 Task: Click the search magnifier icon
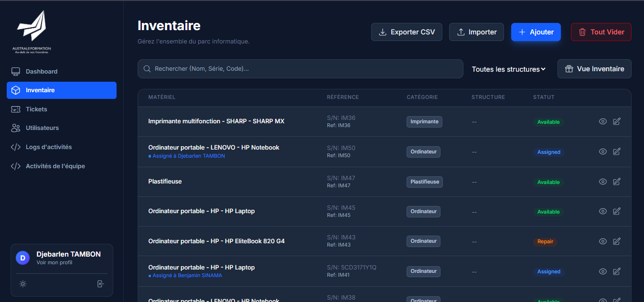(x=147, y=69)
